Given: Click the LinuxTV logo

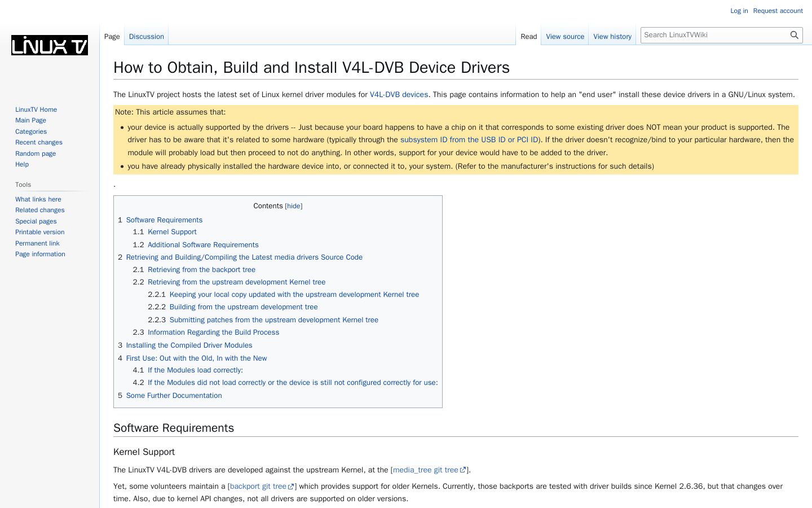Looking at the screenshot, I should (50, 45).
